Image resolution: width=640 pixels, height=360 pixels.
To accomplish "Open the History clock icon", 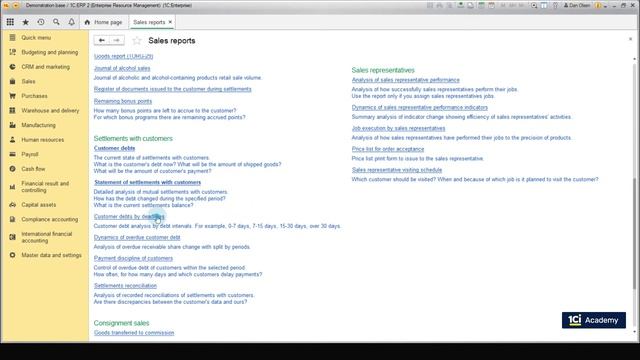I will pos(41,22).
